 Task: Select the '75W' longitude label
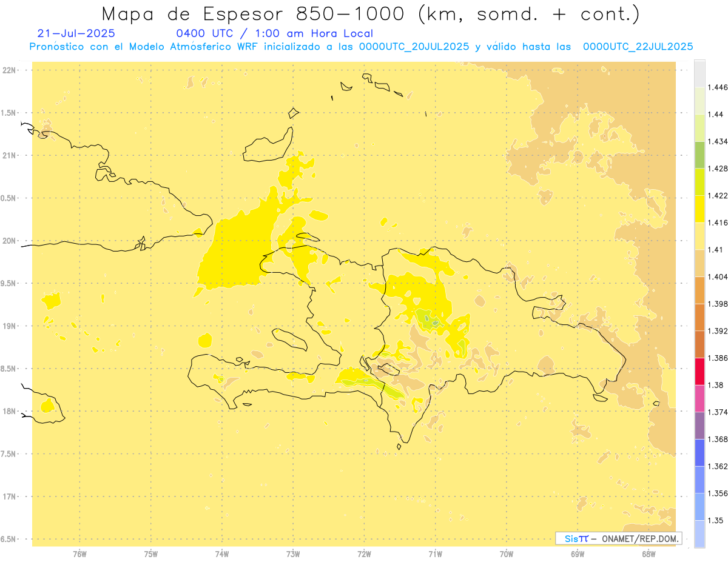coord(151,554)
